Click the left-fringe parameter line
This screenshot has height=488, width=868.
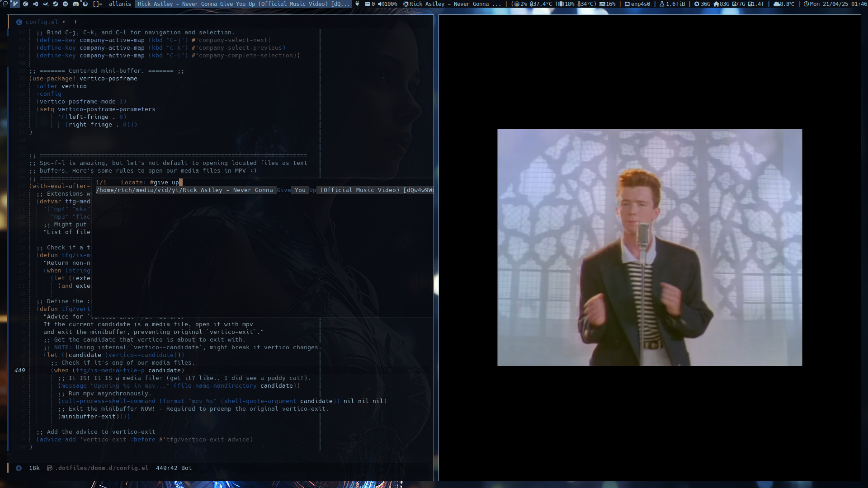click(92, 117)
